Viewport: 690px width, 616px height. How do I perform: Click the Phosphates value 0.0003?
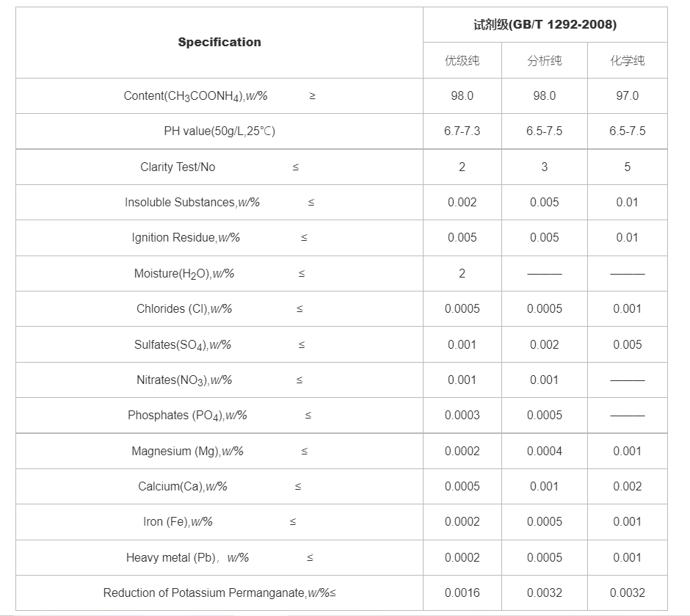coord(462,416)
